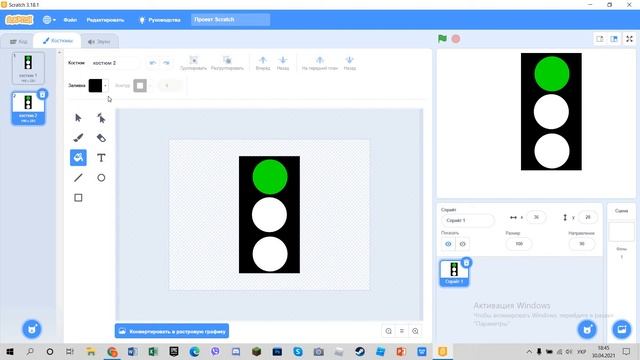The height and width of the screenshot is (360, 640).
Task: Select the Line tool
Action: (78, 178)
